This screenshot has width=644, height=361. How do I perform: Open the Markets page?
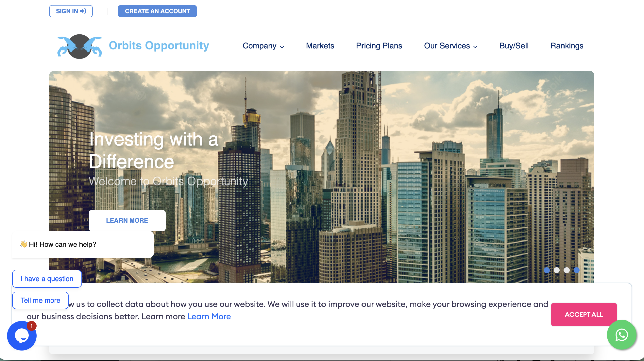[x=320, y=46]
